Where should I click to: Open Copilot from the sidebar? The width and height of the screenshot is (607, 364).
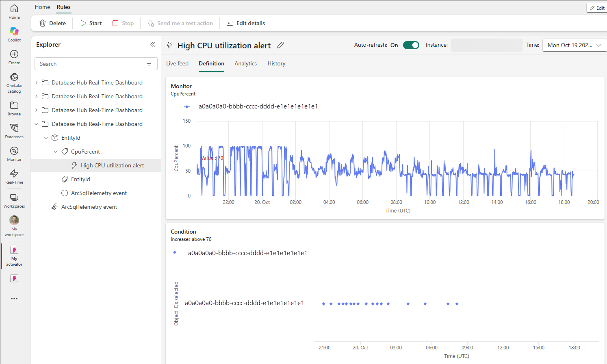(x=14, y=35)
